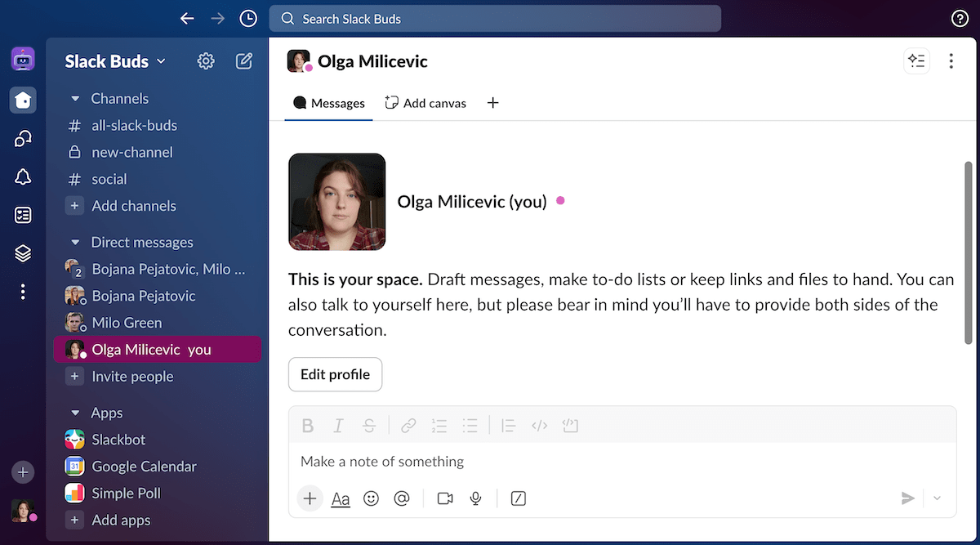Viewport: 980px width, 545px height.
Task: Open AI summary sparkle icon in header
Action: coord(917,61)
